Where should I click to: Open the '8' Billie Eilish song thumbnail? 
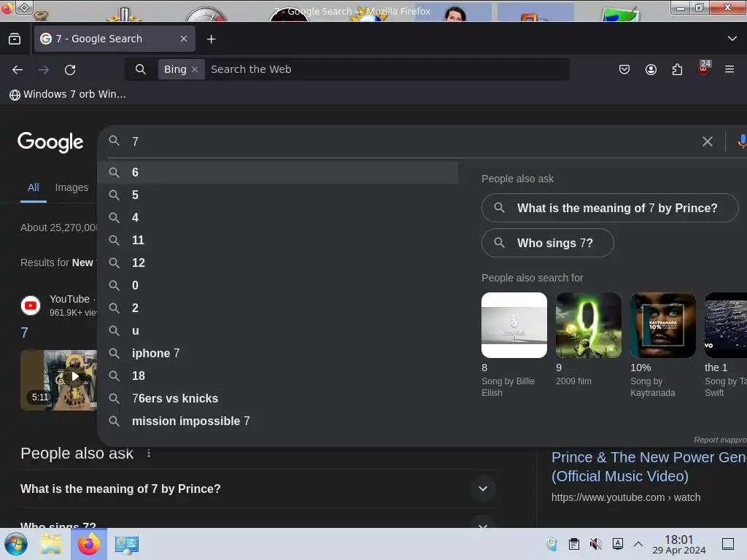(514, 325)
